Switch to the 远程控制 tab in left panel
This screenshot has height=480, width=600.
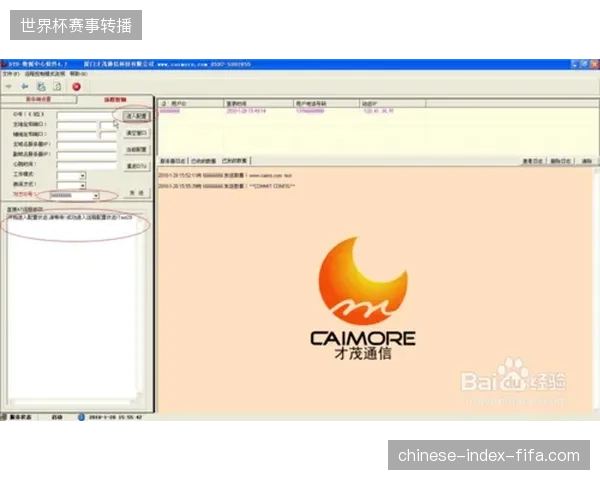tap(116, 100)
